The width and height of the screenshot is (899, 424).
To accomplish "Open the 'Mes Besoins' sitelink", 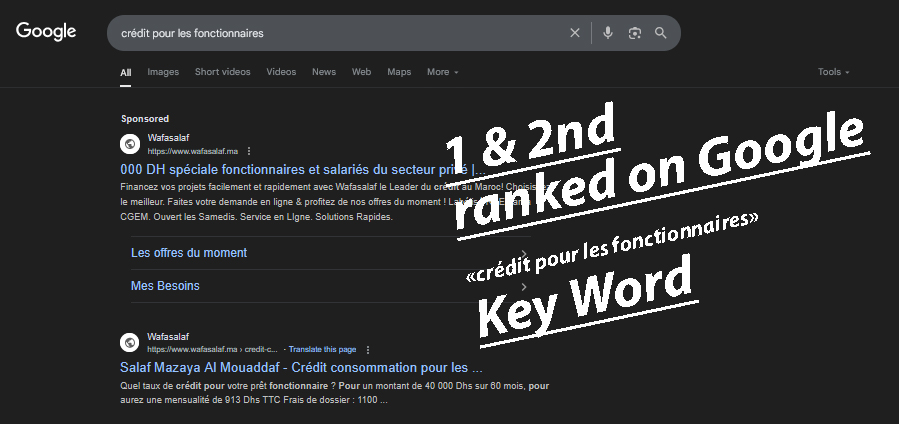I will 165,286.
